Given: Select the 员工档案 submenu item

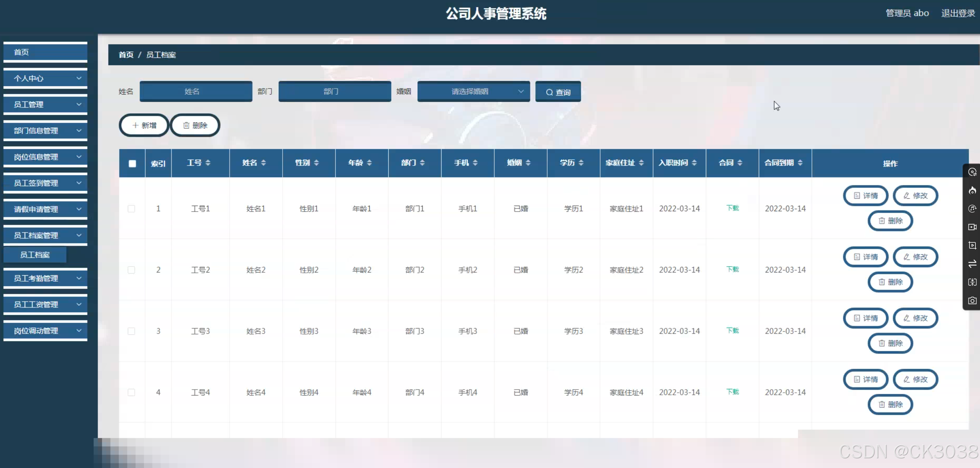Looking at the screenshot, I should pyautogui.click(x=35, y=255).
